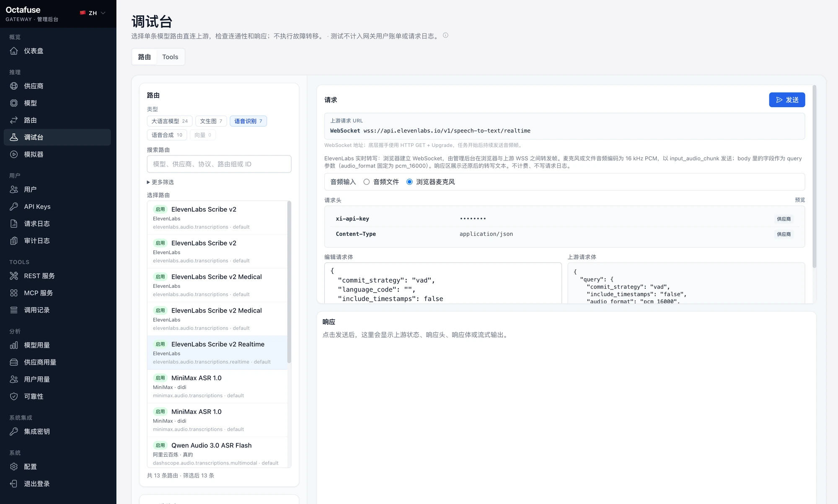
Task: Click the 审计日志 clipboard icon
Action: pyautogui.click(x=14, y=241)
